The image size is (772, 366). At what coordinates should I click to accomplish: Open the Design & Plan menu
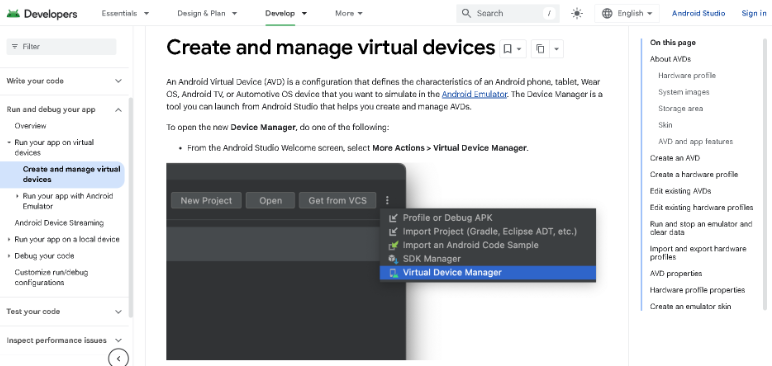[x=207, y=13]
